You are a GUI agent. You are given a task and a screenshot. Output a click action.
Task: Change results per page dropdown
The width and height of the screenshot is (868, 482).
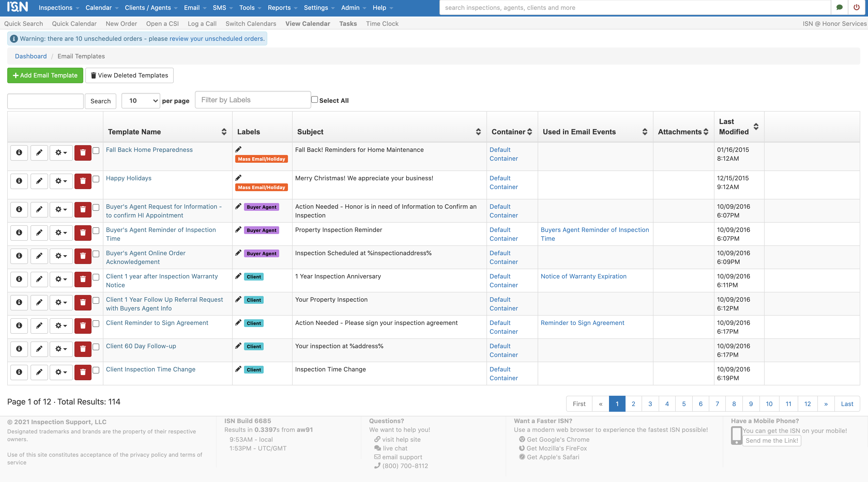tap(140, 101)
